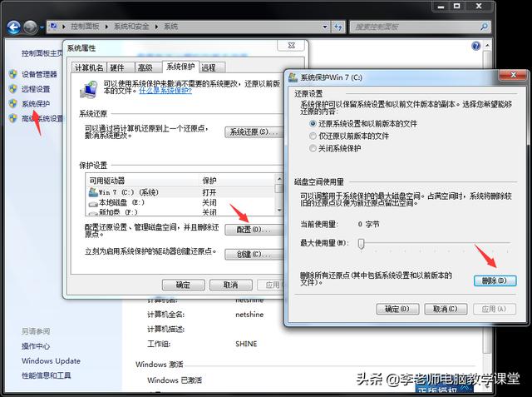Click the search magnifier icon
Screen dimensions: 532x397
click(484, 27)
